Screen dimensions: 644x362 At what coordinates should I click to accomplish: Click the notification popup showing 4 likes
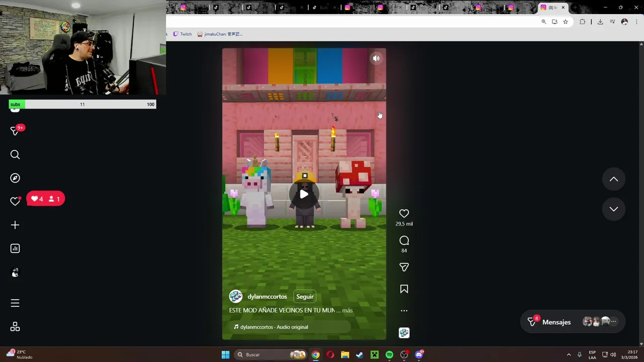(x=45, y=199)
